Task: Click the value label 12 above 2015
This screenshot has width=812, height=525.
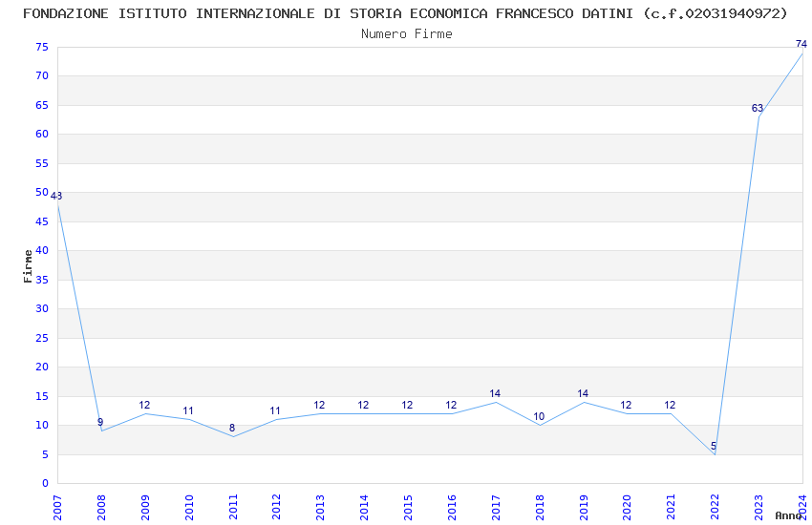Action: point(408,405)
